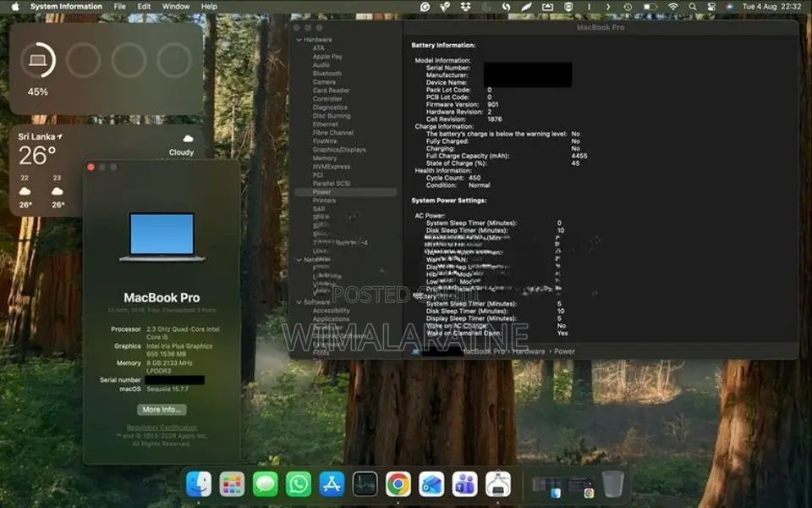The height and width of the screenshot is (508, 812).
Task: Click Hardware in bottom path bar
Action: click(529, 351)
